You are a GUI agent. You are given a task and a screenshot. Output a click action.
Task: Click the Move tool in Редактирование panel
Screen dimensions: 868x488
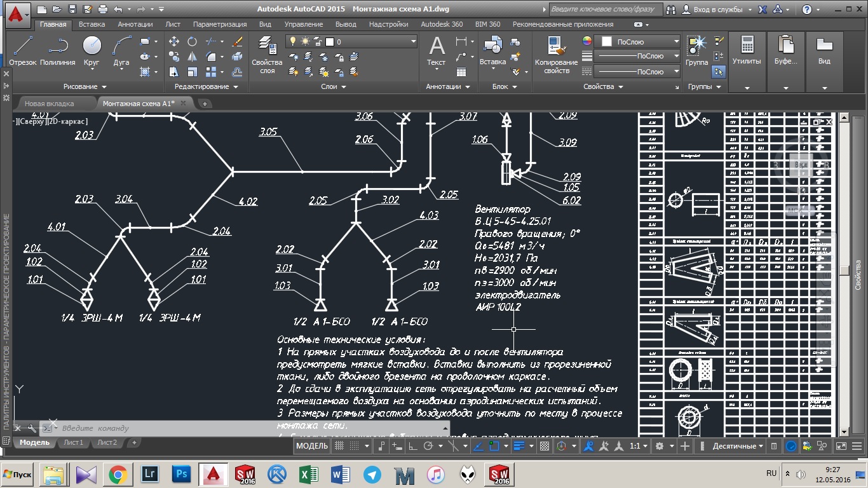174,41
